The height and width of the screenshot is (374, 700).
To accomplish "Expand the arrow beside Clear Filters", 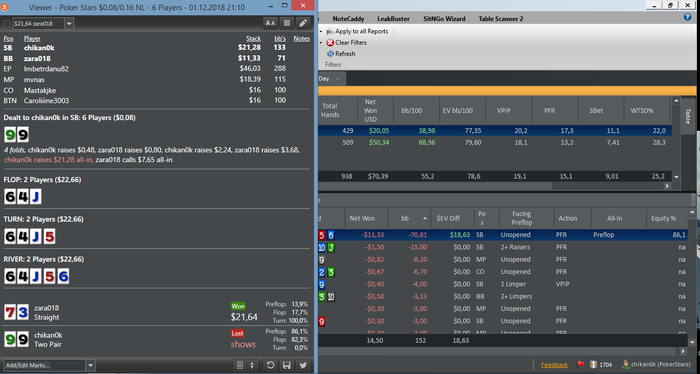I will 321,42.
